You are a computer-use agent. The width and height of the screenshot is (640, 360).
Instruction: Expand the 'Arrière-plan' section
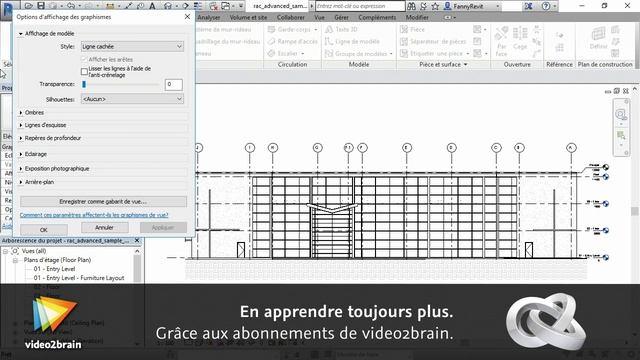[21, 182]
